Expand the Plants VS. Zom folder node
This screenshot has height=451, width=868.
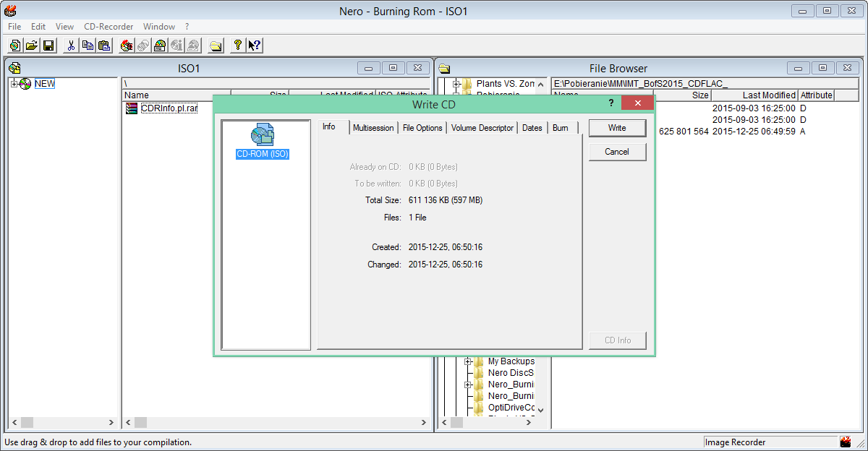[x=456, y=84]
